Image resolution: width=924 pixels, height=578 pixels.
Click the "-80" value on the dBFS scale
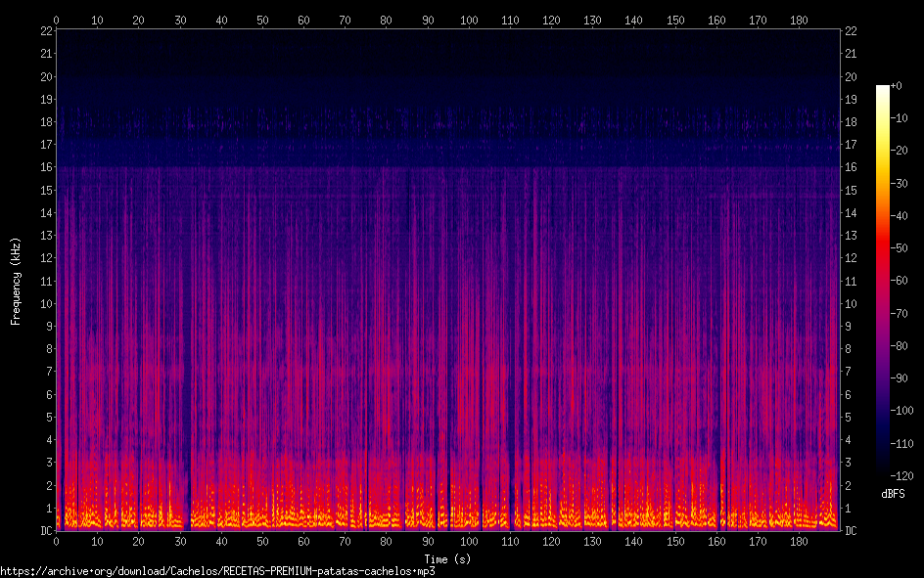coord(900,346)
